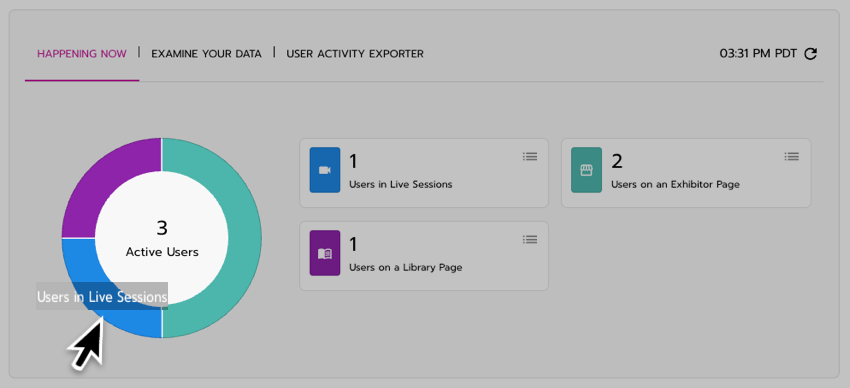The width and height of the screenshot is (850, 388).
Task: Open list icon on Exhibitor Page card
Action: coord(791,157)
